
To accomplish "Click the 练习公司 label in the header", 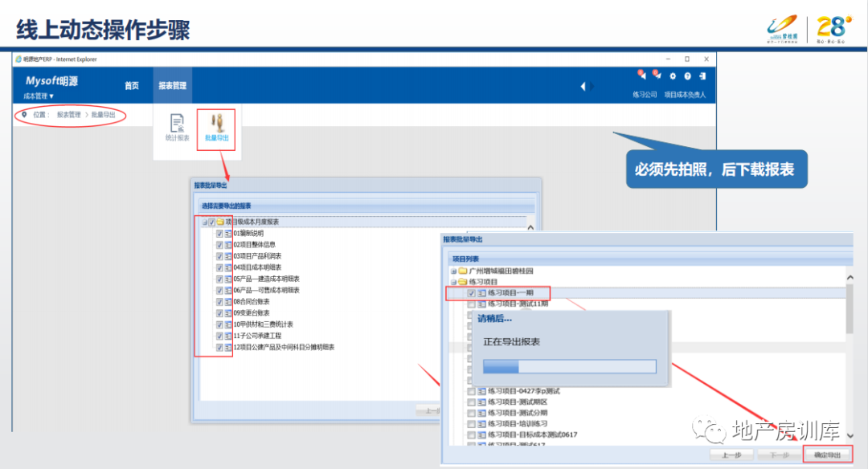I will pyautogui.click(x=645, y=95).
